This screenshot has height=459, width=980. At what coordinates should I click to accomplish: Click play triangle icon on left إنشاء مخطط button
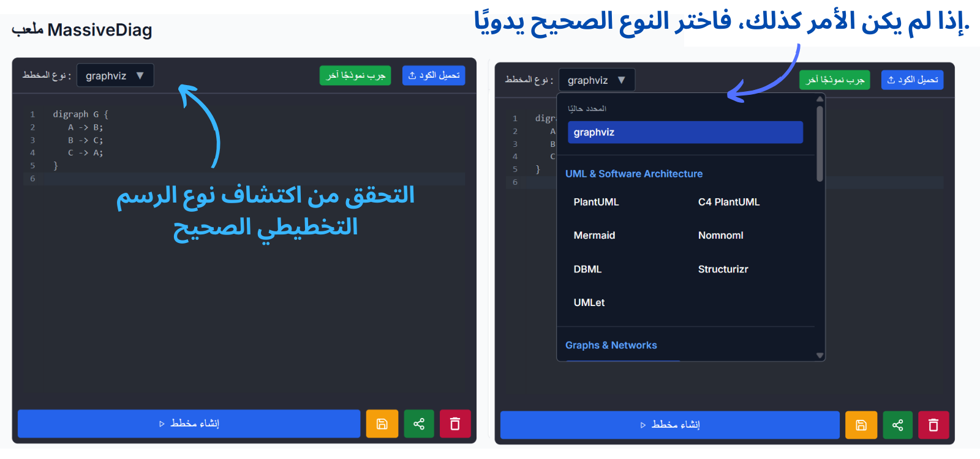[162, 424]
